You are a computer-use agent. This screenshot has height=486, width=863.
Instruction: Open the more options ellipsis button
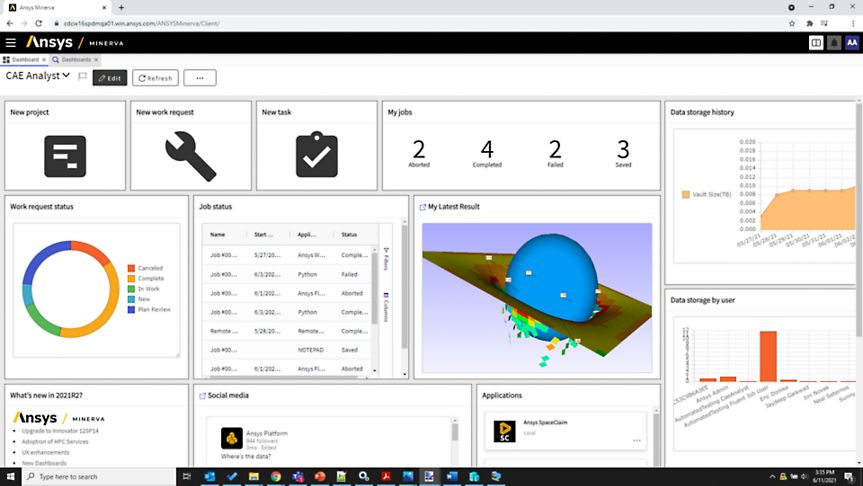pos(200,78)
